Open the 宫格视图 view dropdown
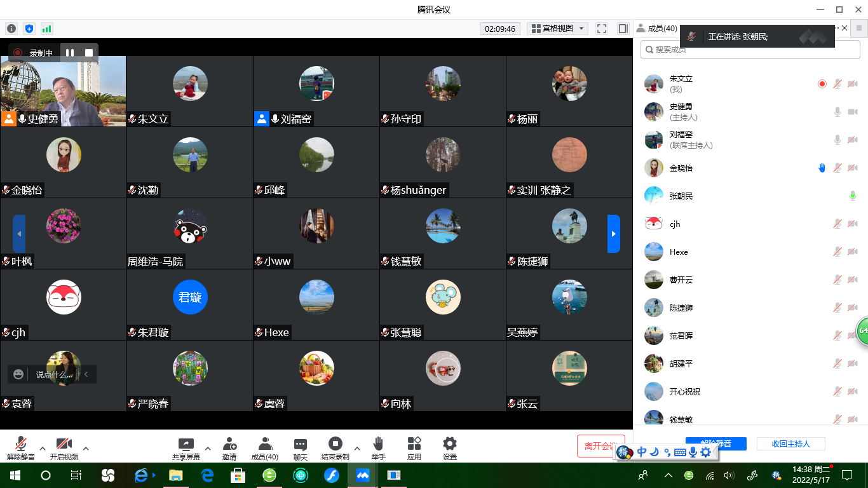 click(557, 29)
